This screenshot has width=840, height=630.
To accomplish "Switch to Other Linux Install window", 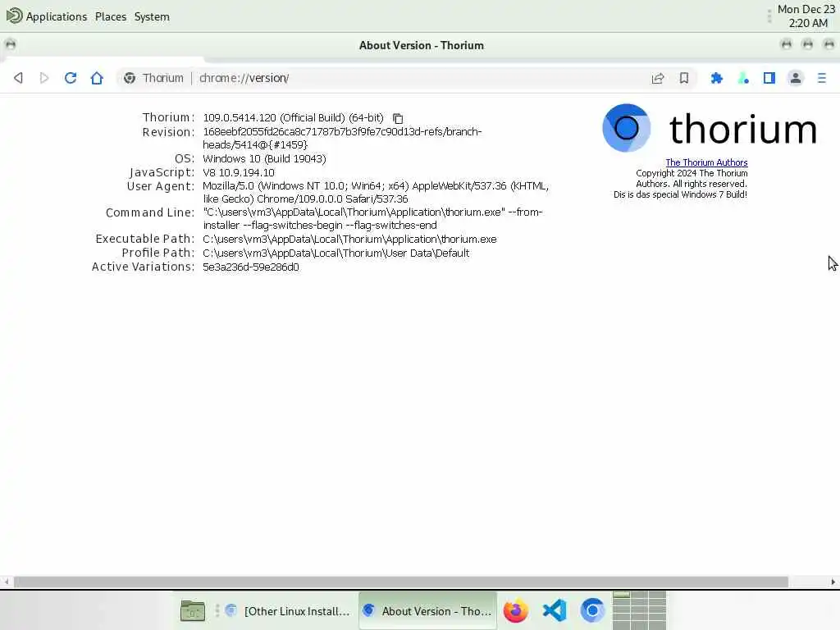I will click(x=288, y=610).
